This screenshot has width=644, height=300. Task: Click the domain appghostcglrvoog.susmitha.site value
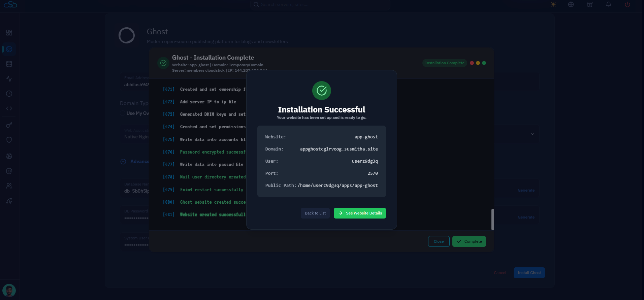coord(339,149)
